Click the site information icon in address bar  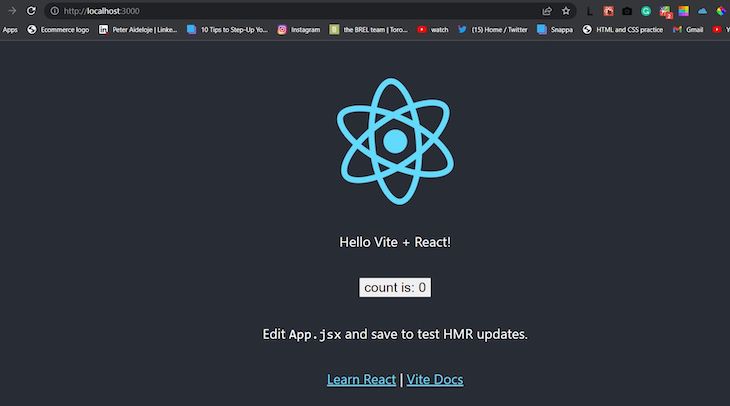coord(54,11)
